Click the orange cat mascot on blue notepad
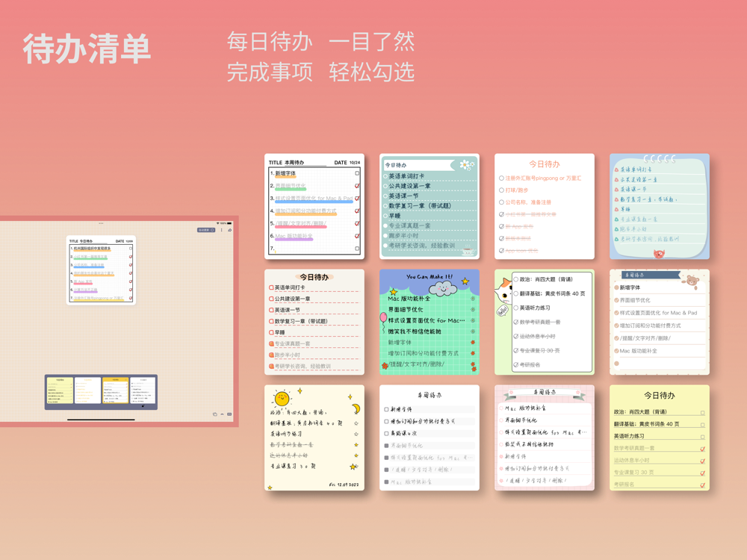 pyautogui.click(x=659, y=254)
